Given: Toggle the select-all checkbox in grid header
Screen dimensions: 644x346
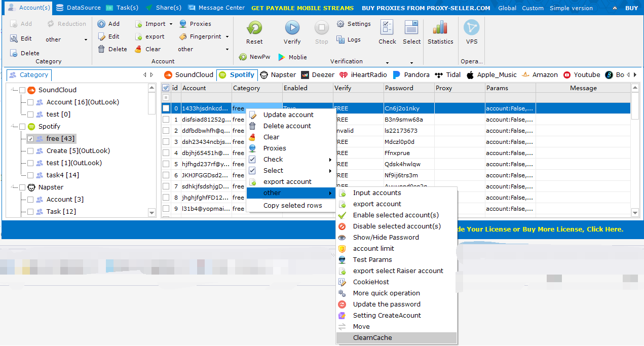Looking at the screenshot, I should [166, 88].
